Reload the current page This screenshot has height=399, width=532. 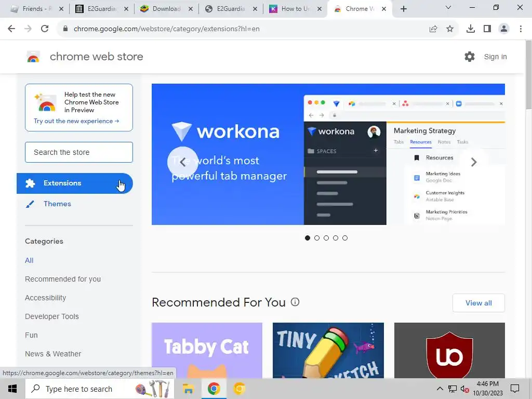coord(45,29)
